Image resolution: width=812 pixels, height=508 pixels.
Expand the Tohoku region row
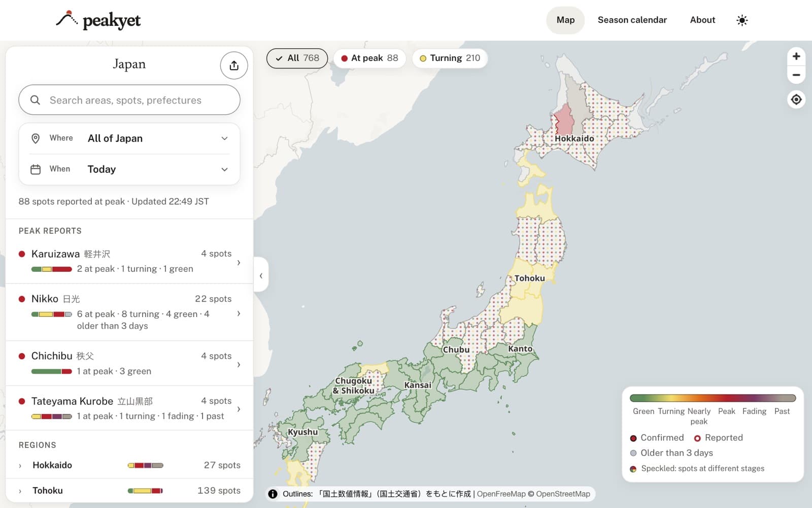(x=129, y=491)
